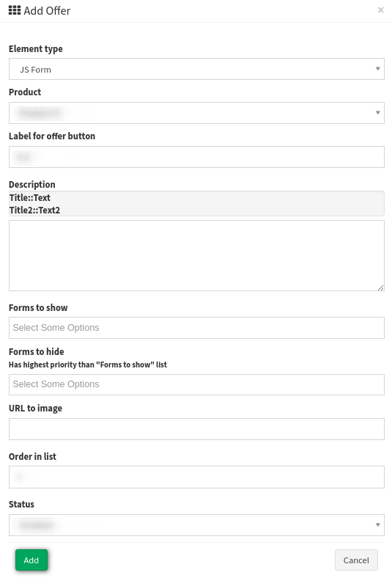The image size is (392, 586).
Task: Click the grid icon beside Add Offer
Action: coord(15,10)
